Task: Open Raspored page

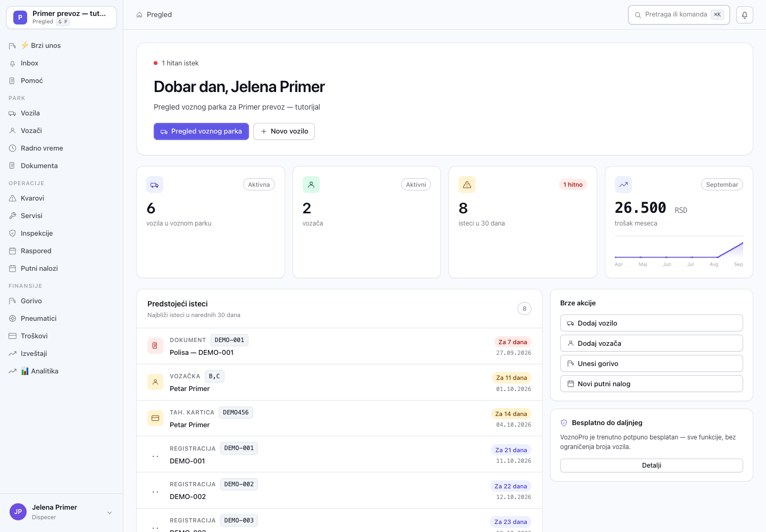Action: point(61,251)
